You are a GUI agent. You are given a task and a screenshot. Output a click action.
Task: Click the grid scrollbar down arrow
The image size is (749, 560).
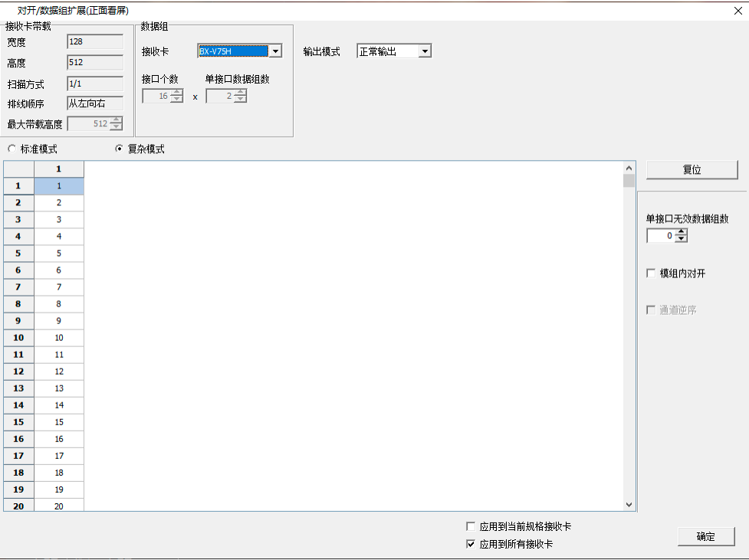[x=629, y=504]
